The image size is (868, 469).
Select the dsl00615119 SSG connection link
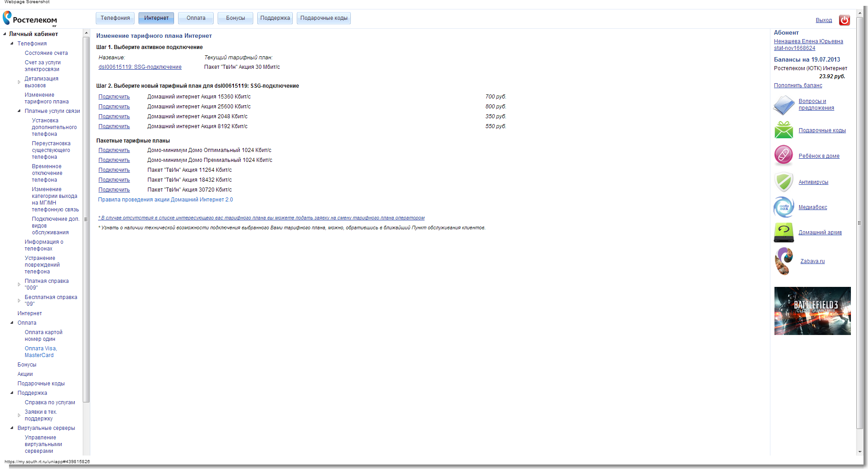click(140, 67)
